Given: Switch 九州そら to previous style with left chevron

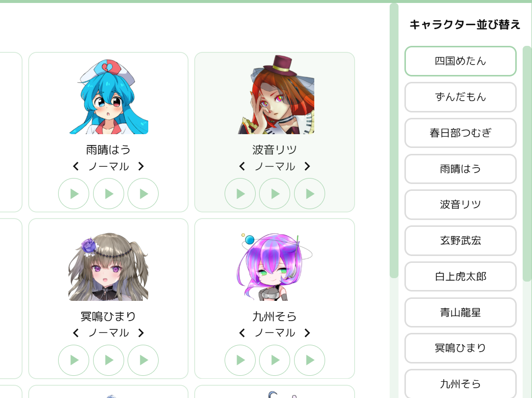Looking at the screenshot, I should [242, 333].
